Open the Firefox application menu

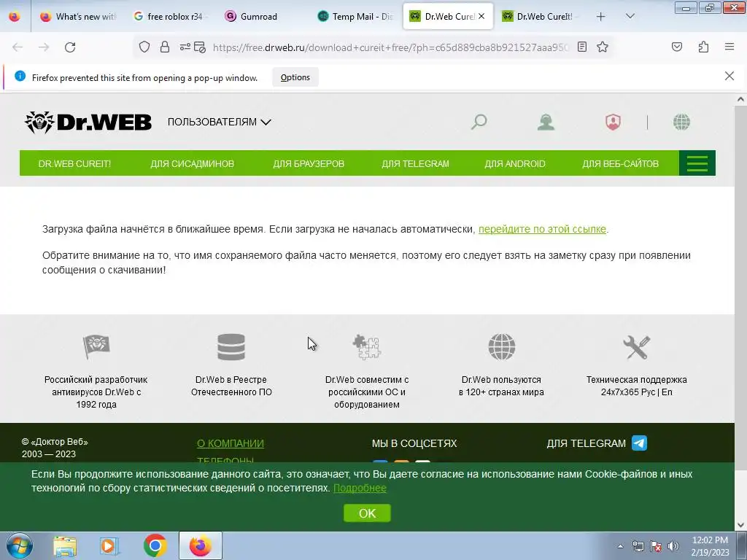[x=729, y=47]
